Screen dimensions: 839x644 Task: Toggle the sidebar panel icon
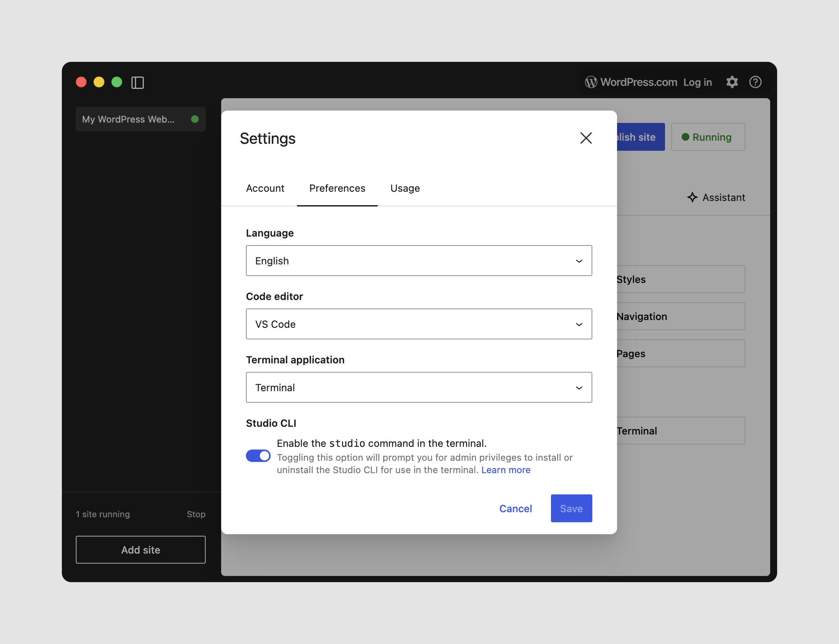138,83
